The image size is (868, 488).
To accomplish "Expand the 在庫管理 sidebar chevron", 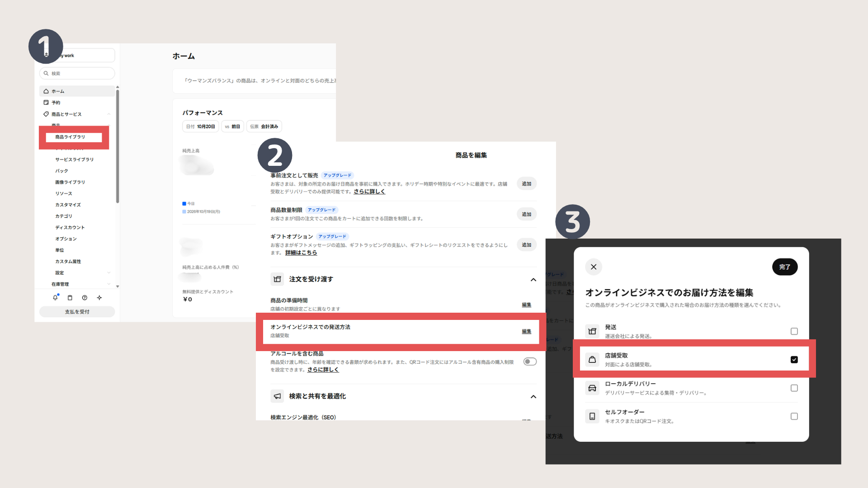I will click(109, 284).
